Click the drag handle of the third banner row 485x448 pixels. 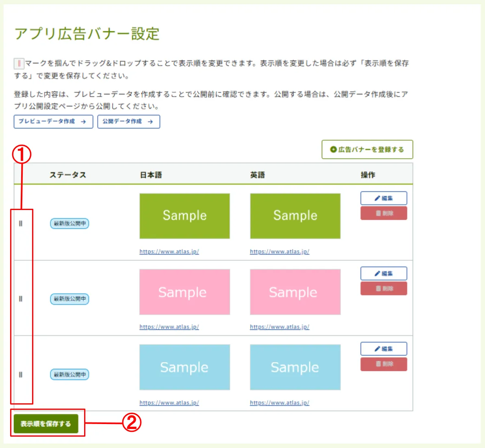tap(21, 374)
